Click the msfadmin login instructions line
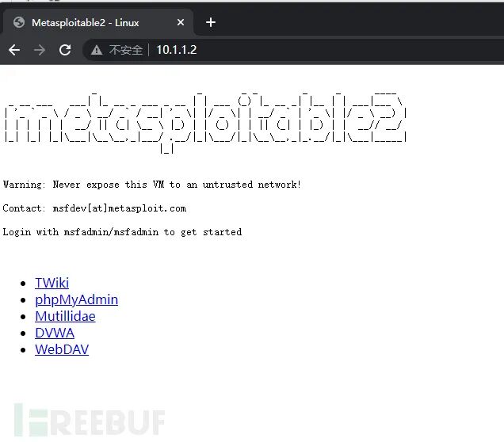504x442 pixels. 122,232
